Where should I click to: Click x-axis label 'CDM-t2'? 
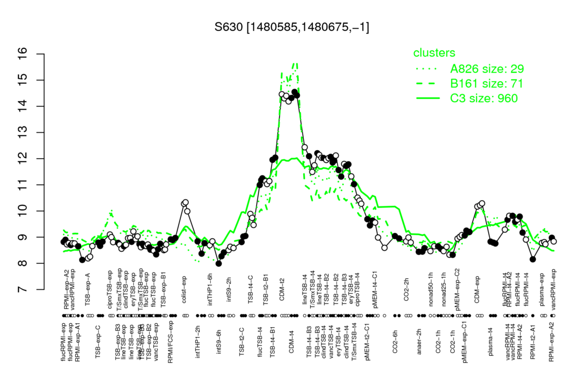coord(283,290)
